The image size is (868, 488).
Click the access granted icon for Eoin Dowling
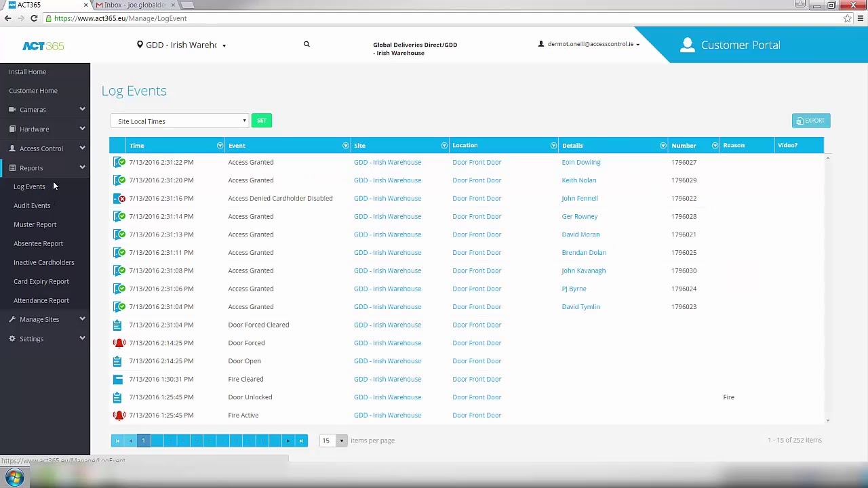(x=119, y=162)
